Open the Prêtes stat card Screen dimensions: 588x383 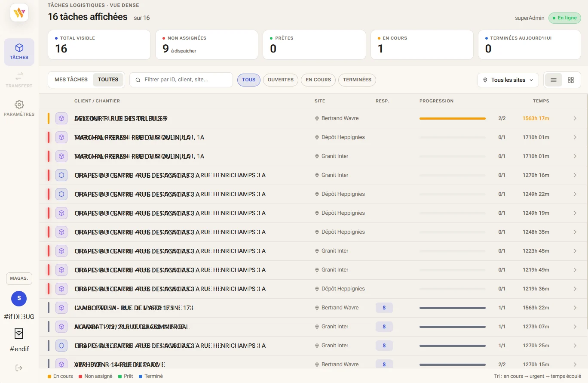coord(314,45)
